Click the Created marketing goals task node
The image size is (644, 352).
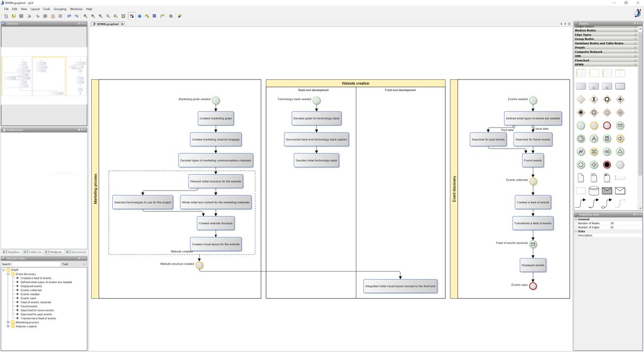tap(216, 118)
